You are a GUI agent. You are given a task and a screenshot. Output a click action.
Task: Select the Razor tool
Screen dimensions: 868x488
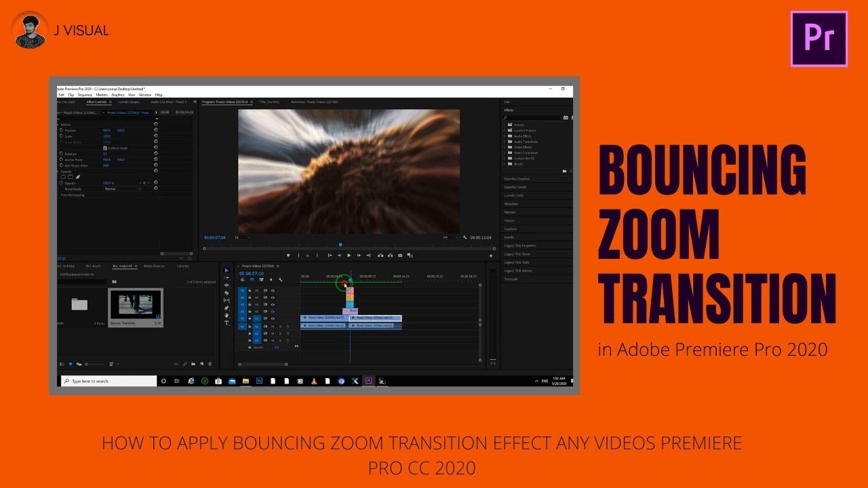click(x=226, y=293)
